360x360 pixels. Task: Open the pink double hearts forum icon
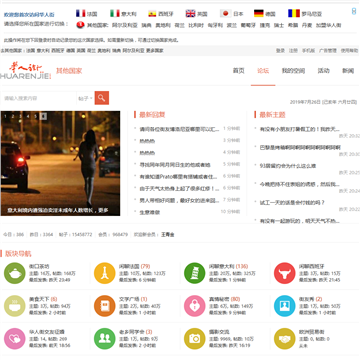point(15,339)
